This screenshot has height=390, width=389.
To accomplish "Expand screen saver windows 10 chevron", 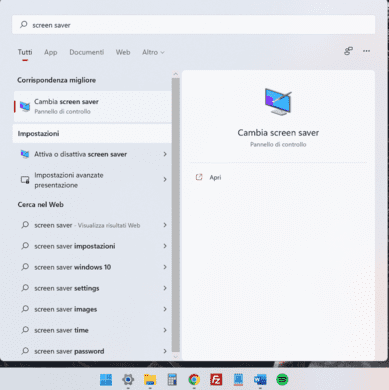I will pos(165,267).
